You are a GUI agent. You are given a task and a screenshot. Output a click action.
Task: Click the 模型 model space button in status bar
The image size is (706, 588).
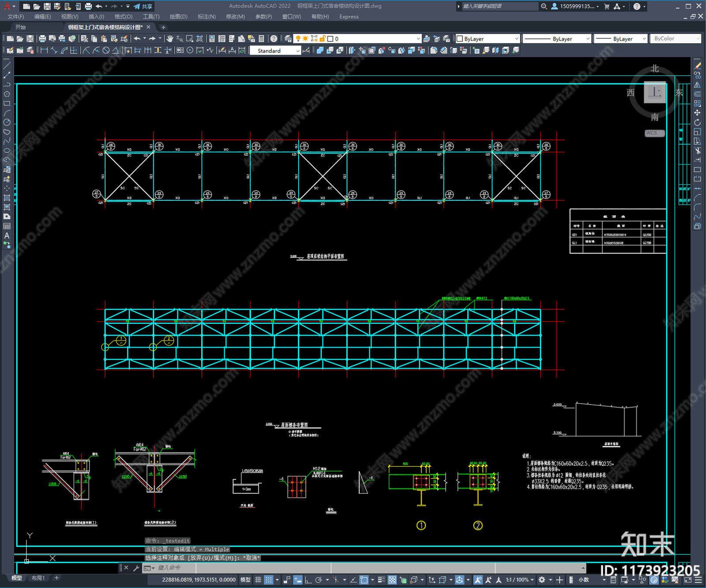coord(245,580)
